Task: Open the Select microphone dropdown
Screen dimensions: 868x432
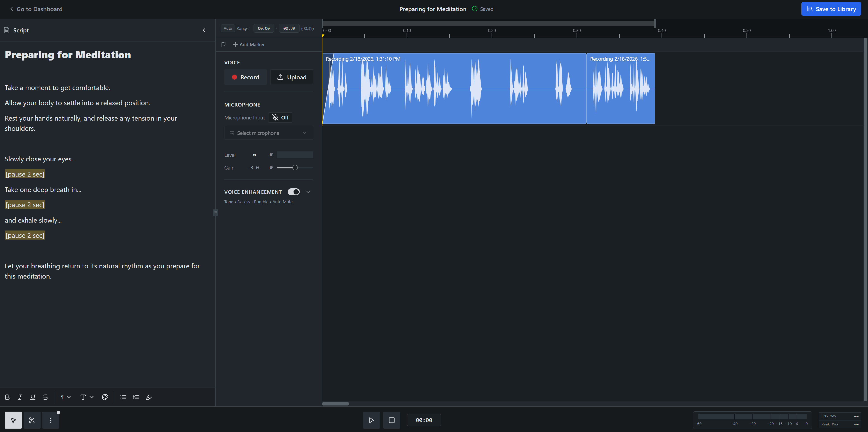Action: pyautogui.click(x=268, y=133)
